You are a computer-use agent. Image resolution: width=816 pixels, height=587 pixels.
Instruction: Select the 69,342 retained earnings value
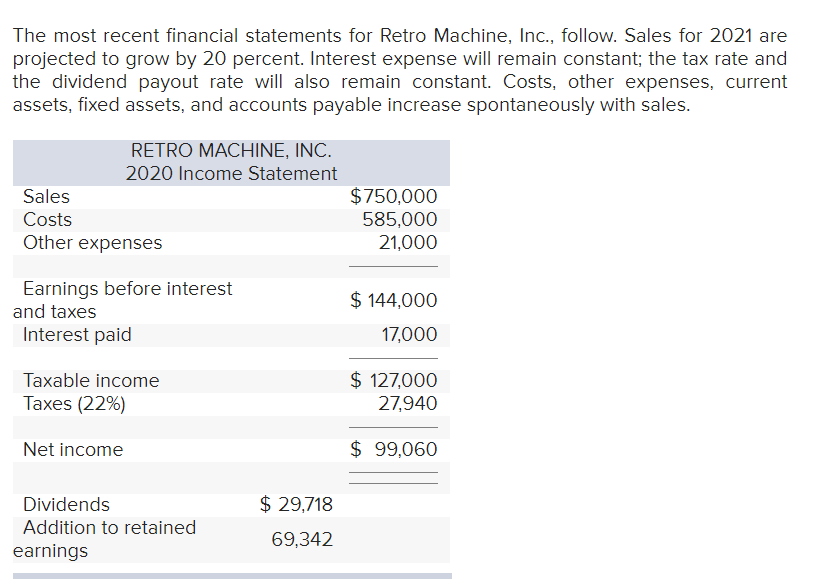coord(302,539)
